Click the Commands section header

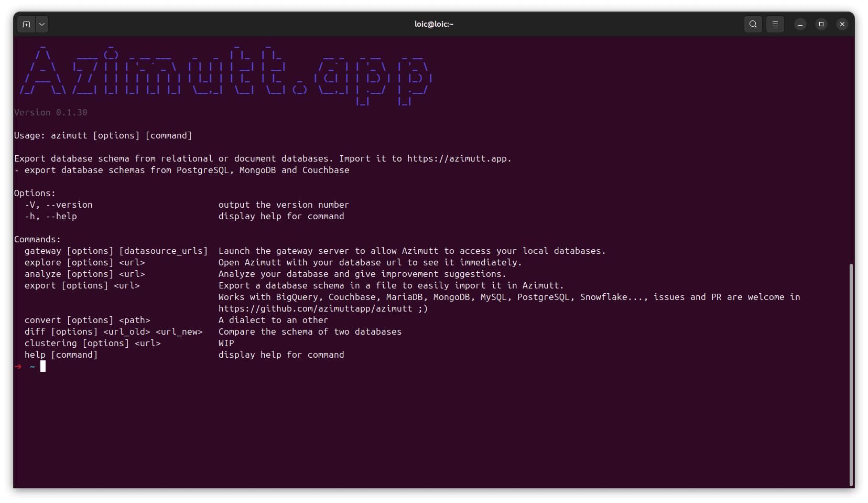37,239
